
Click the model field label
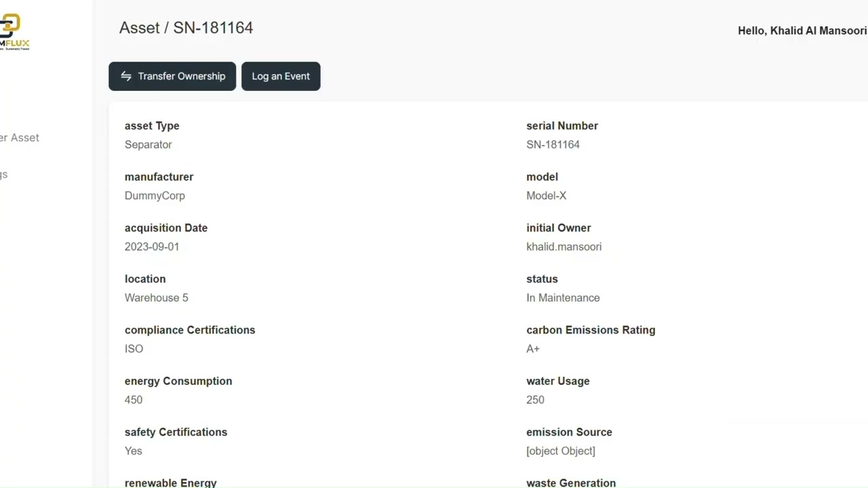[542, 177]
